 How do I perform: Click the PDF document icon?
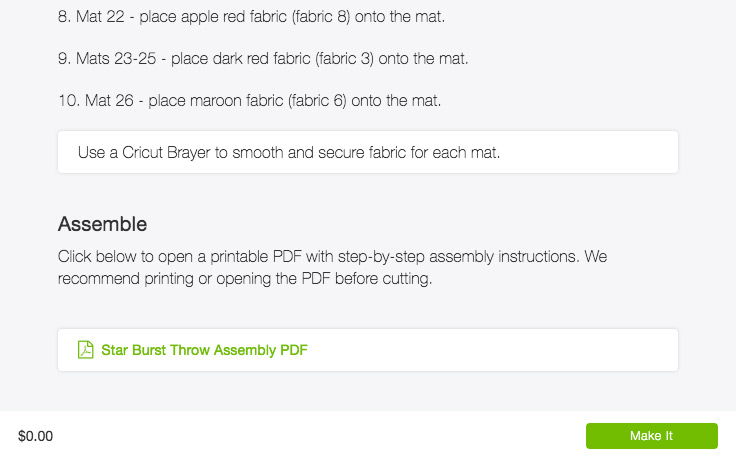point(85,350)
